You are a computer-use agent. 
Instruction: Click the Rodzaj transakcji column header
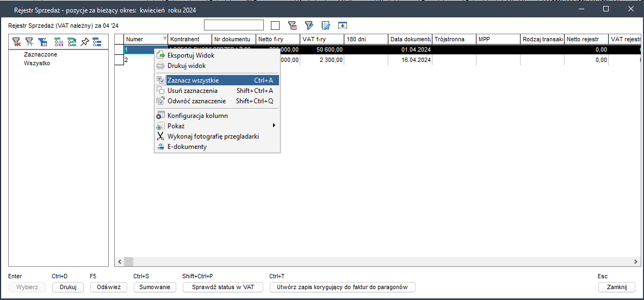542,39
